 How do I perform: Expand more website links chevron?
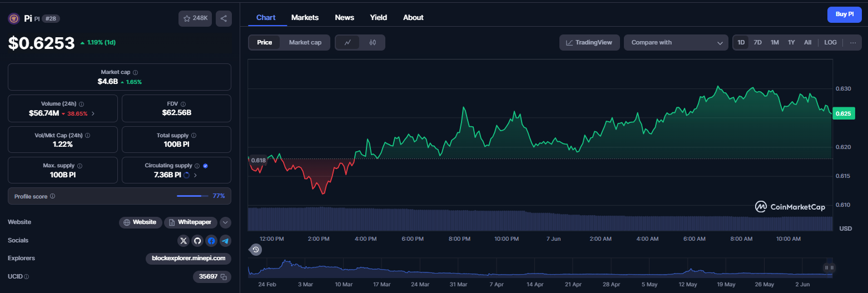225,222
